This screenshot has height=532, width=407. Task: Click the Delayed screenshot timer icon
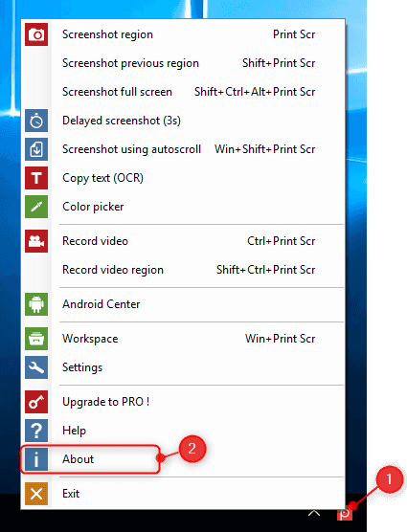[x=36, y=121]
